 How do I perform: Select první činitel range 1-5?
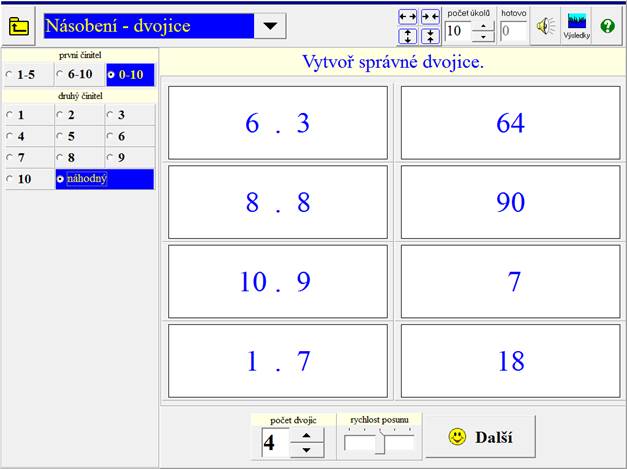click(x=28, y=75)
